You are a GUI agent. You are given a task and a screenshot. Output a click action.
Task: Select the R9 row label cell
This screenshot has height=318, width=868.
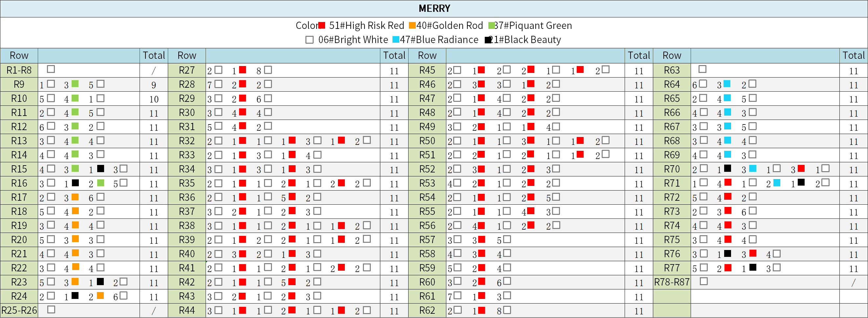pyautogui.click(x=19, y=85)
